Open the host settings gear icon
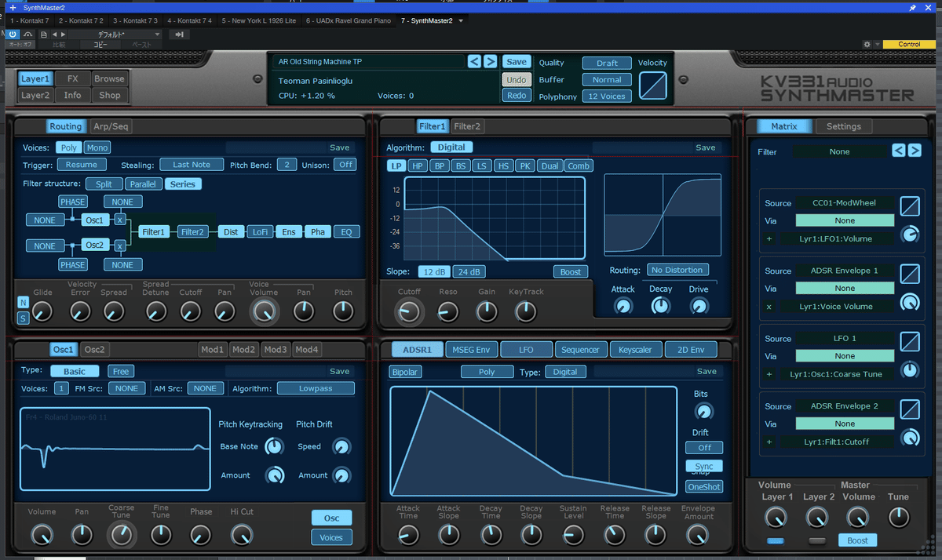The image size is (942, 560). 867,45
